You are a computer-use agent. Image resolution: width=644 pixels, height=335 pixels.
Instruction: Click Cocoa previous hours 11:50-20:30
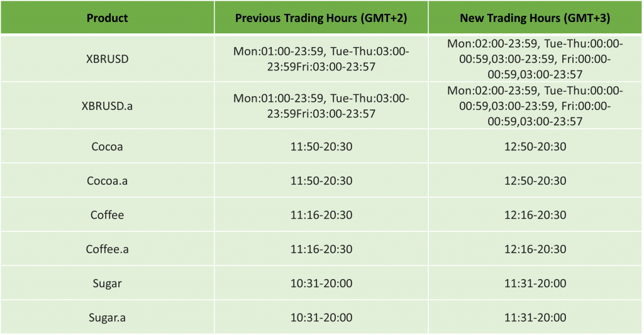click(x=321, y=146)
